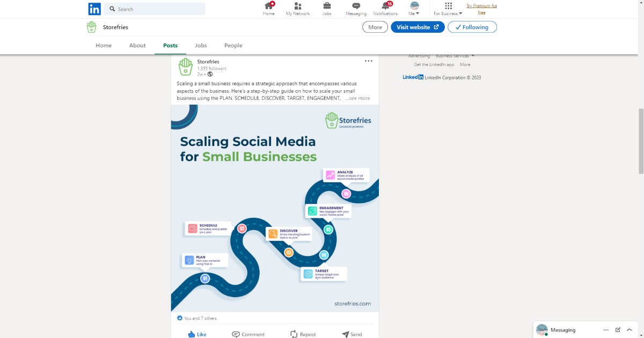This screenshot has width=644, height=338.
Task: Toggle the Following button for Storefries
Action: pos(472,27)
